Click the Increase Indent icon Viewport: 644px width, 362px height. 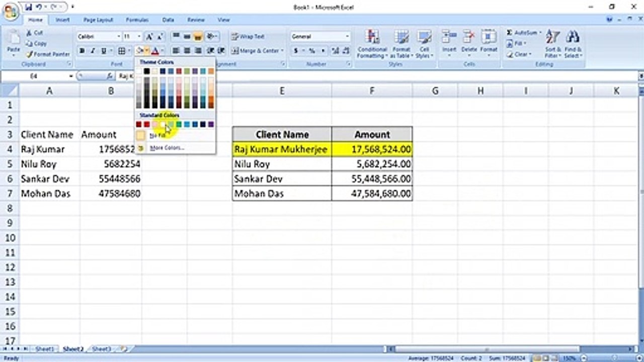220,51
